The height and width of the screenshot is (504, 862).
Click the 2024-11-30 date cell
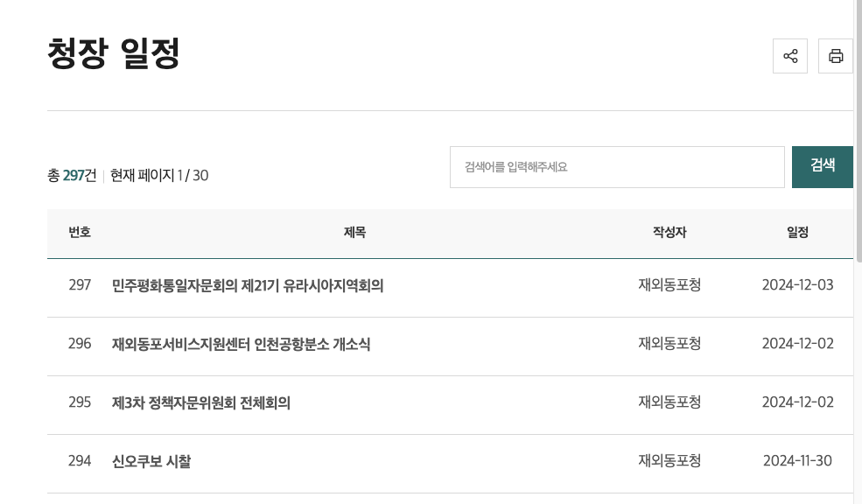coord(798,460)
